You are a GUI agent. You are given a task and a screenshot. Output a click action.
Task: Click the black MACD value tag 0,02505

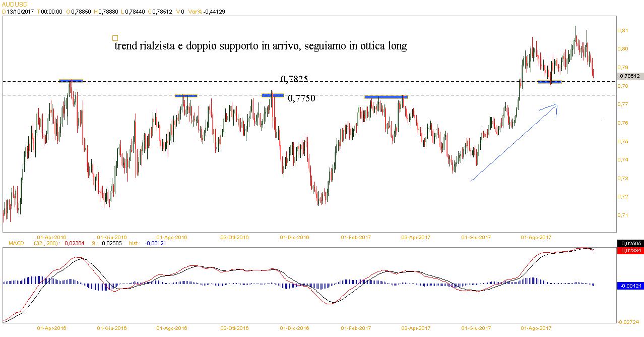point(630,243)
